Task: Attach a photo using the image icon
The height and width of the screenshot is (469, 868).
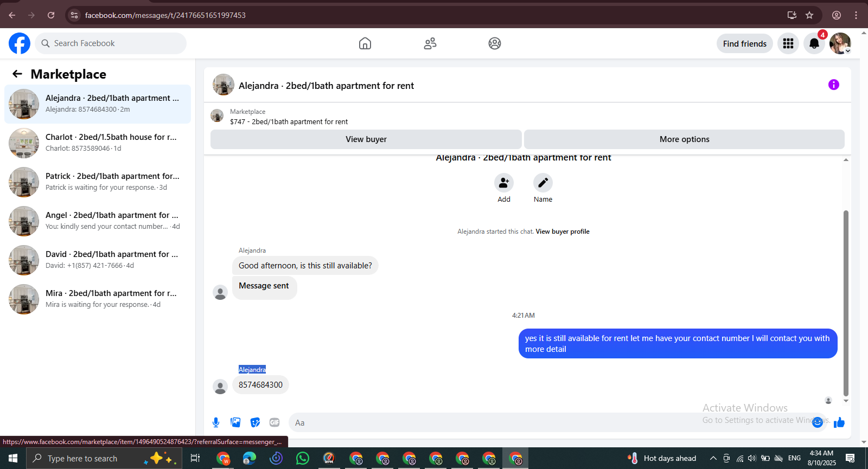Action: [x=235, y=422]
